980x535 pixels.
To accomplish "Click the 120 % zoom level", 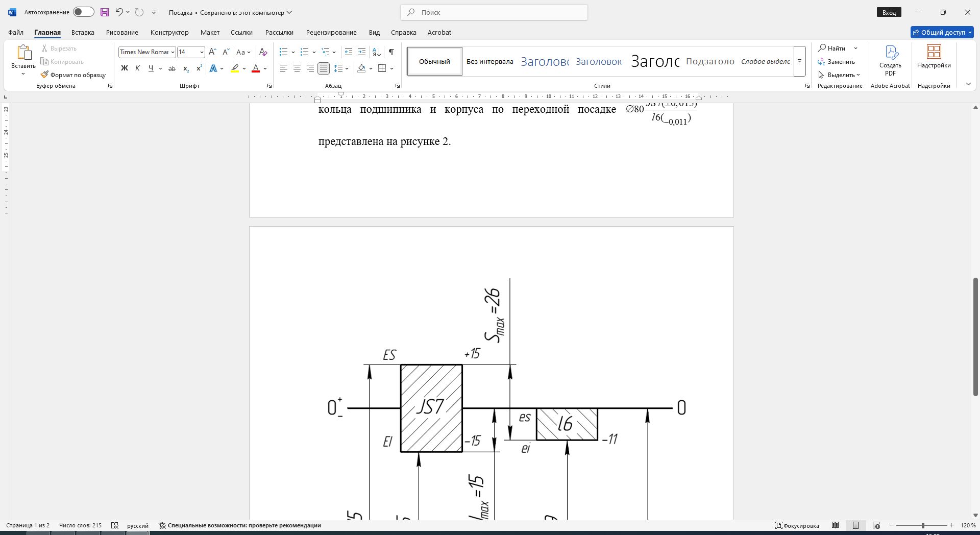I will pos(968,525).
